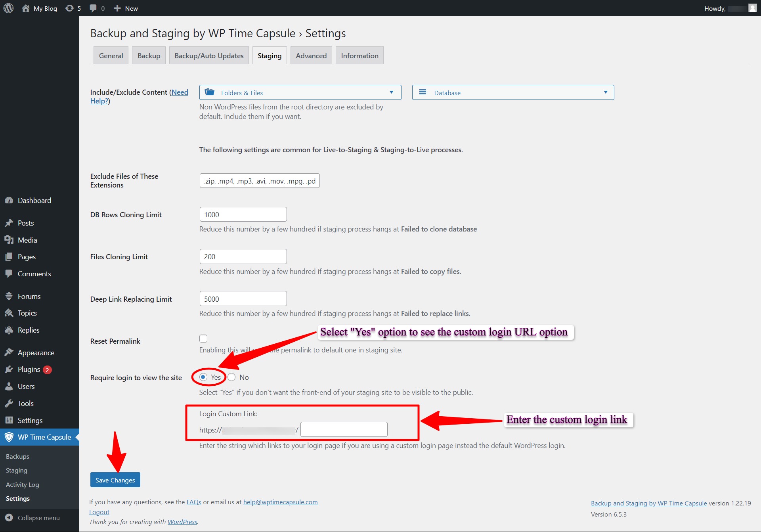Click the Forums icon in sidebar
The width and height of the screenshot is (761, 532).
pyautogui.click(x=9, y=297)
